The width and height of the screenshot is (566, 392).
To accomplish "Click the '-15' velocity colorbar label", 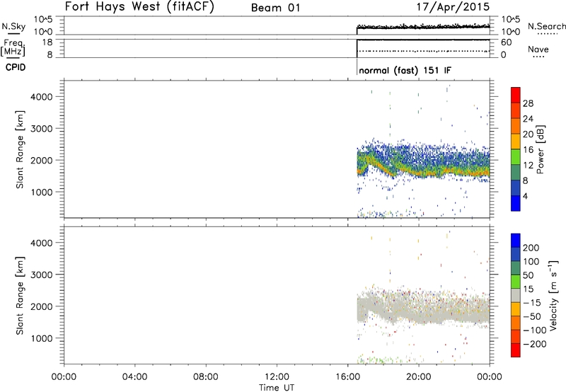I will point(532,303).
